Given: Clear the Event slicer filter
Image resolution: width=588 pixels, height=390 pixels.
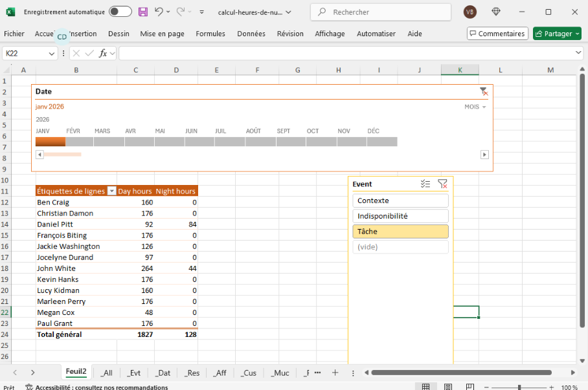Looking at the screenshot, I should (x=442, y=184).
